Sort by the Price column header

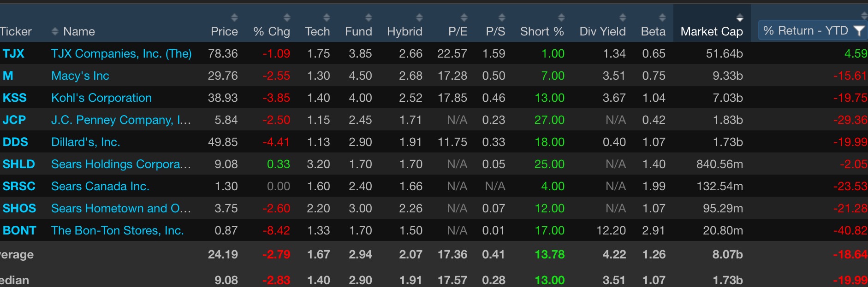point(224,31)
